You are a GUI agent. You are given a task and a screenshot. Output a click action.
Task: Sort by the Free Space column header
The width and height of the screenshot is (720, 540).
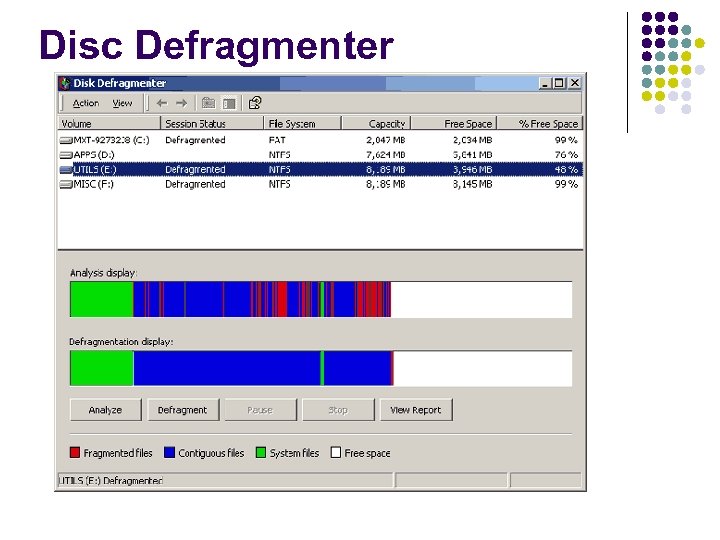coord(454,124)
